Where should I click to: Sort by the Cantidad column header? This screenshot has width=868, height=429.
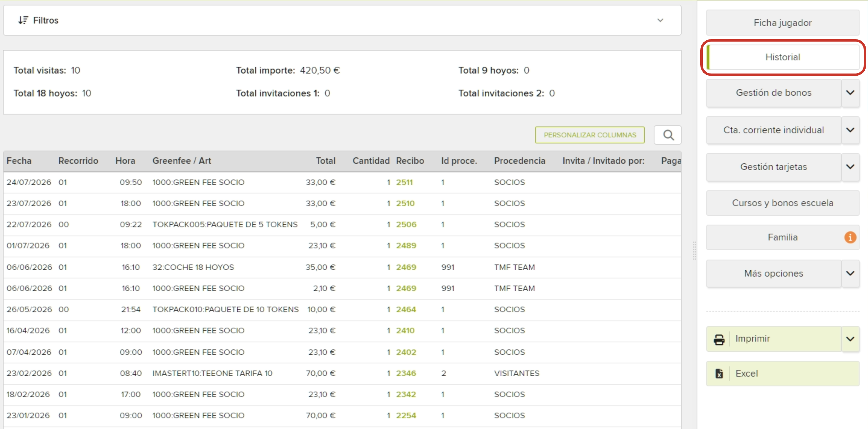[371, 161]
